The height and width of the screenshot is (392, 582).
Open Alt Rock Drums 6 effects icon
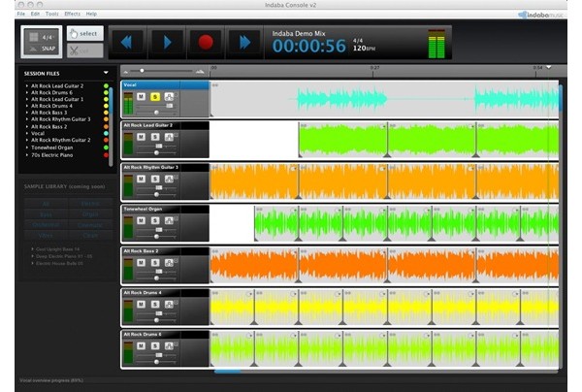(x=169, y=346)
